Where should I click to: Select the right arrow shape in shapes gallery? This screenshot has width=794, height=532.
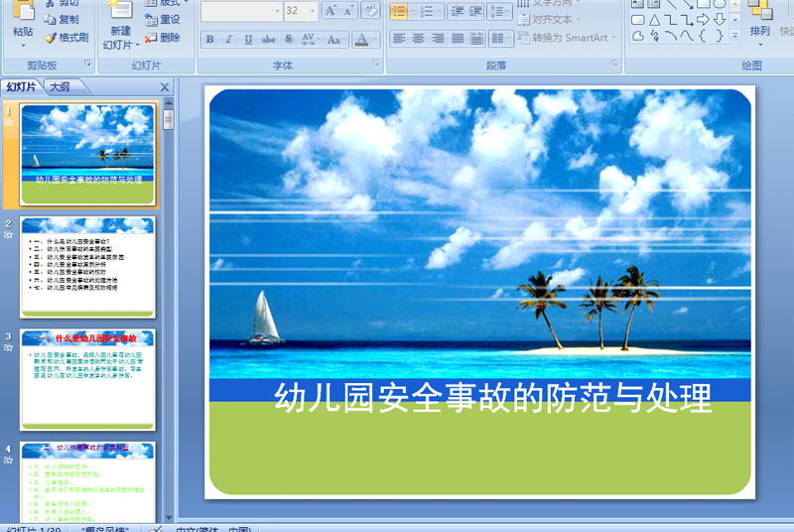click(x=704, y=19)
